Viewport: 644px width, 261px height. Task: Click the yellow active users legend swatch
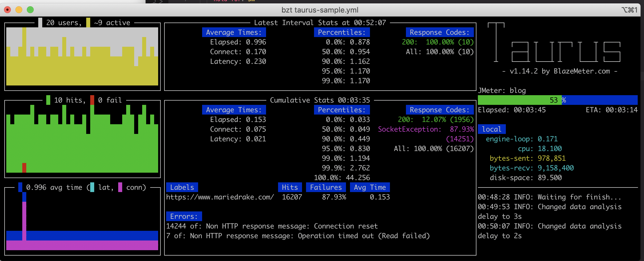tap(88, 23)
